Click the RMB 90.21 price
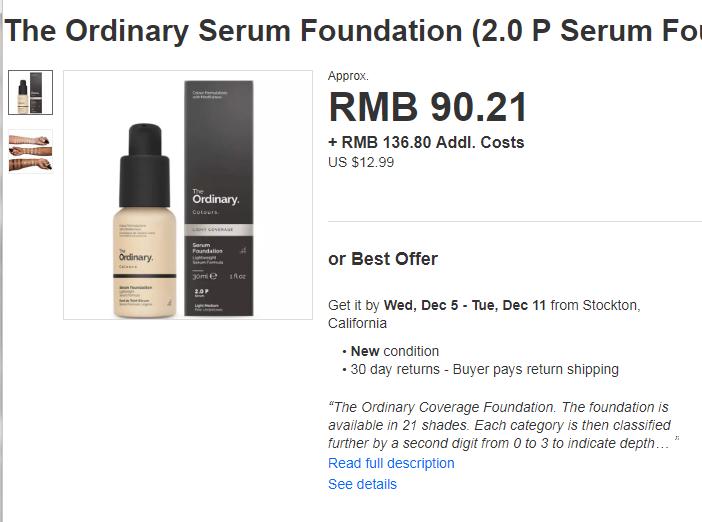The height and width of the screenshot is (522, 702). [x=428, y=107]
